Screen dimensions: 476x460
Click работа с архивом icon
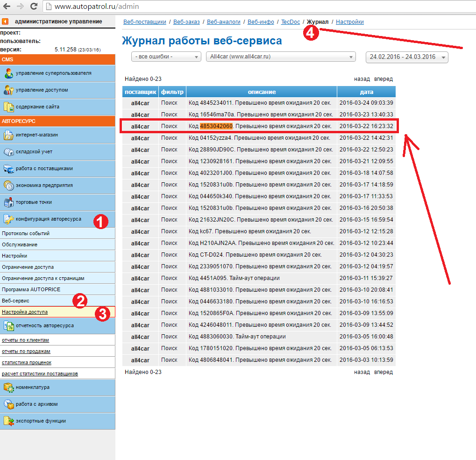click(8, 404)
